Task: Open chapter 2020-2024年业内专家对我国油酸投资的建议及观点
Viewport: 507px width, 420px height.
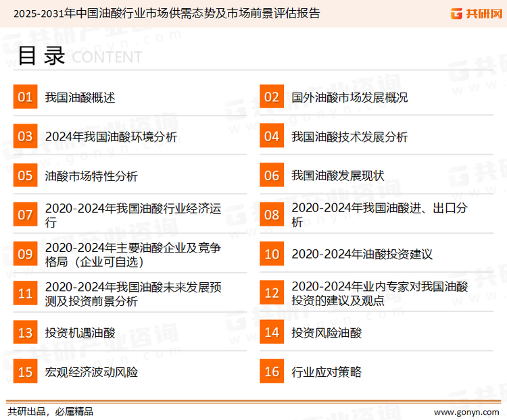Action: [380, 293]
